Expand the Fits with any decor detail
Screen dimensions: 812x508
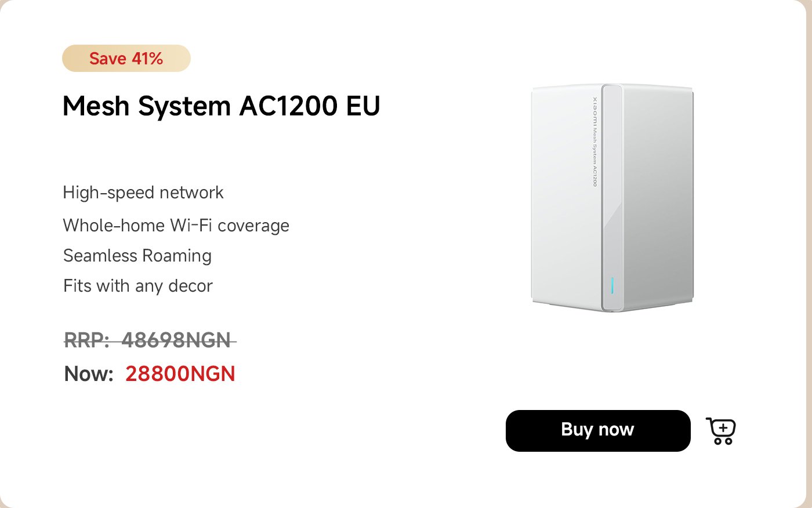(138, 285)
